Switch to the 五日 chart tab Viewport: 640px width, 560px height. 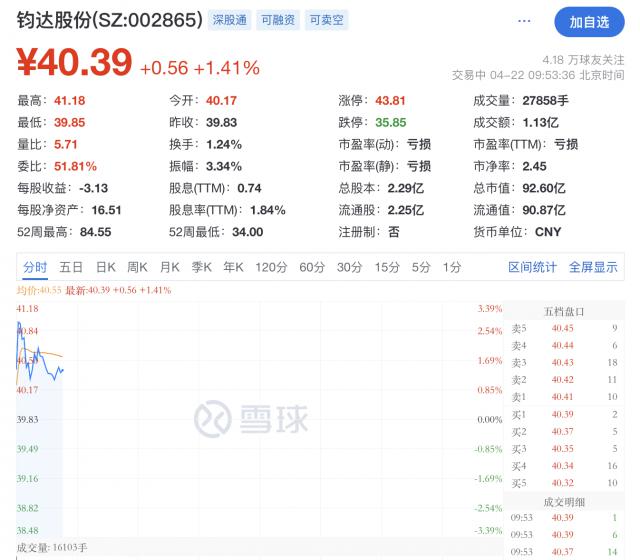click(71, 267)
